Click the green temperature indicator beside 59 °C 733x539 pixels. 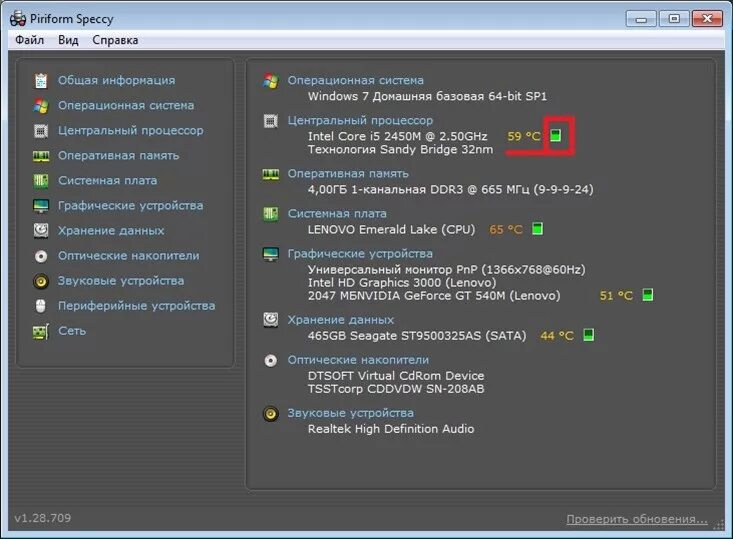point(555,136)
